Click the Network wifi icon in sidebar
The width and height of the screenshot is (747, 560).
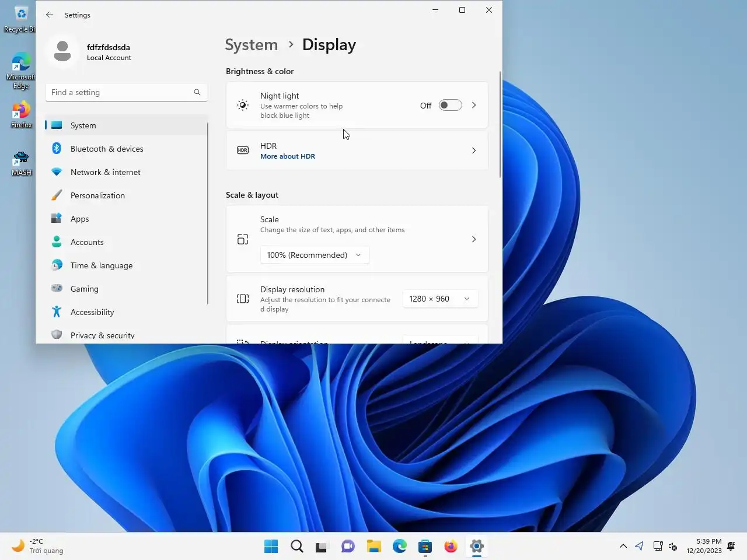[57, 172]
